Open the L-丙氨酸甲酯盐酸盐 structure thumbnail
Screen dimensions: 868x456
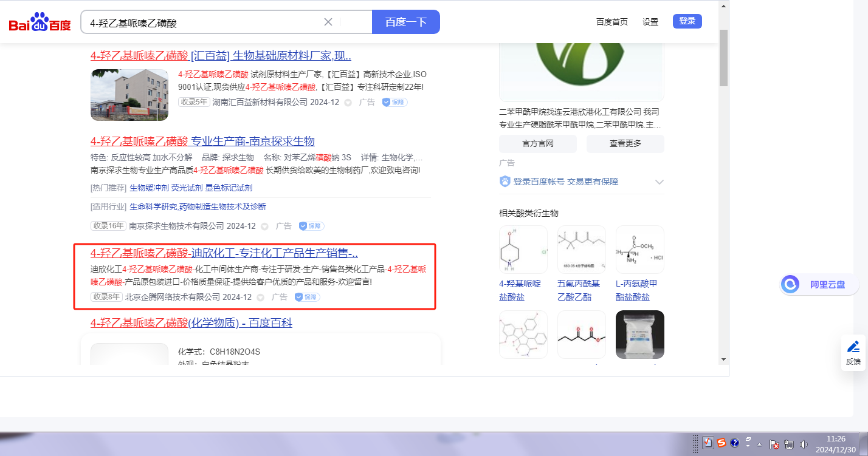click(x=640, y=250)
